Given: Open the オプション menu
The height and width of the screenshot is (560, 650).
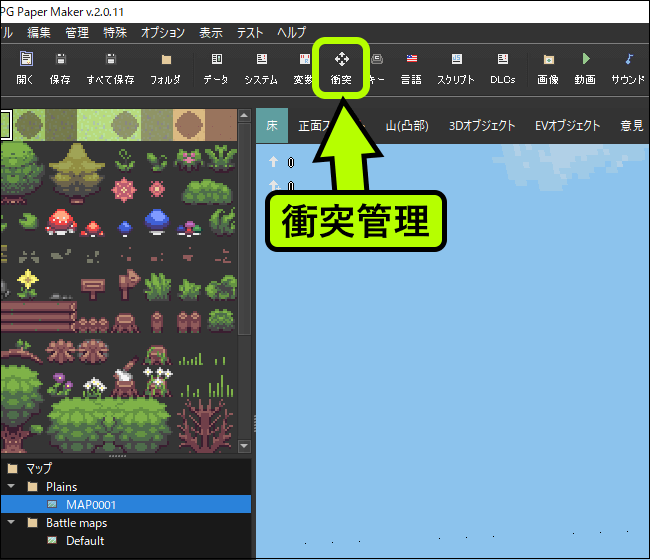Looking at the screenshot, I should click(x=163, y=33).
